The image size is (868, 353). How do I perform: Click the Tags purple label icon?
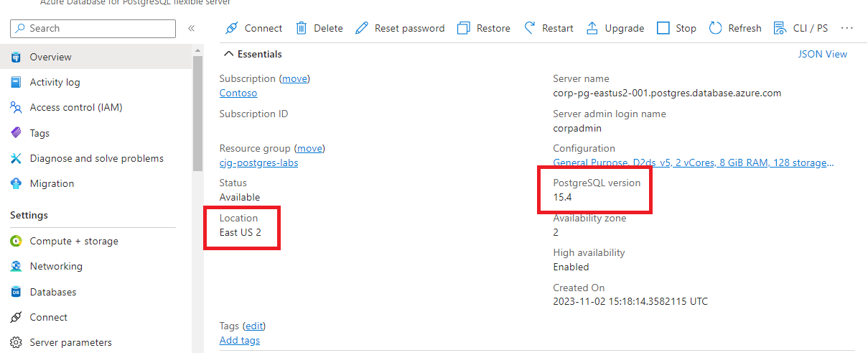coord(16,133)
